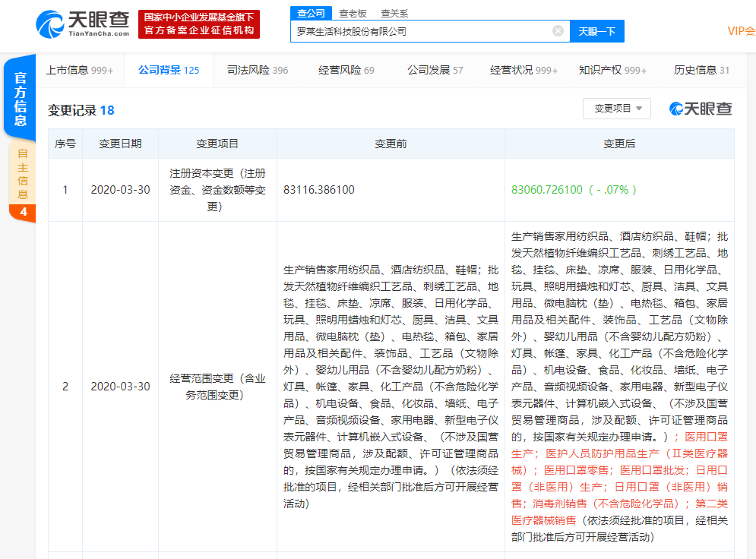Click the 序号 column header
Screen dimensions: 756x559
click(65, 144)
